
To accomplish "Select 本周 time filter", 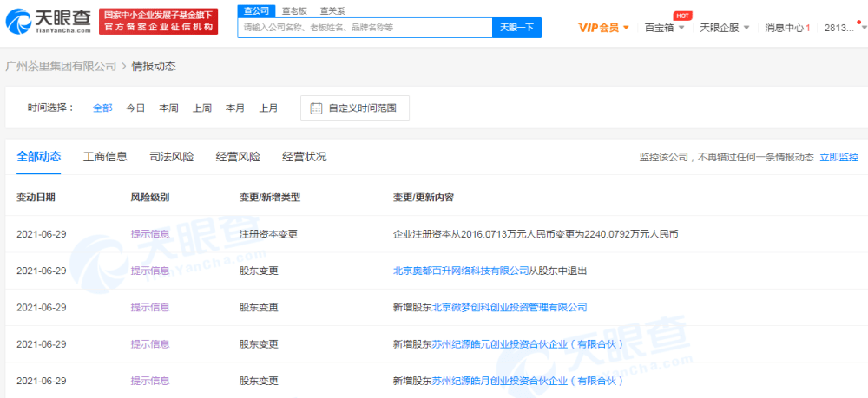I will pos(168,108).
